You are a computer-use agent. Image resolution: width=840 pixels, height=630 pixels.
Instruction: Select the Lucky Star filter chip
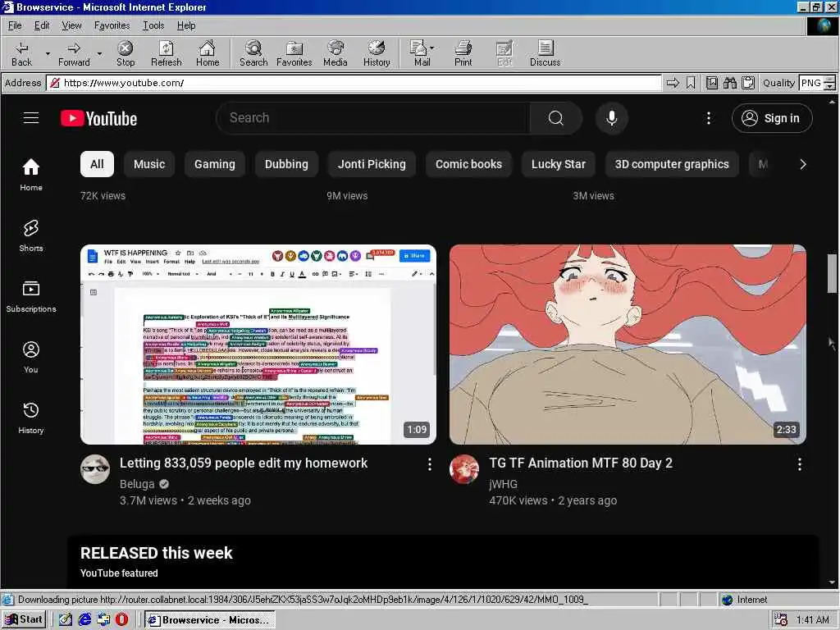(x=558, y=164)
